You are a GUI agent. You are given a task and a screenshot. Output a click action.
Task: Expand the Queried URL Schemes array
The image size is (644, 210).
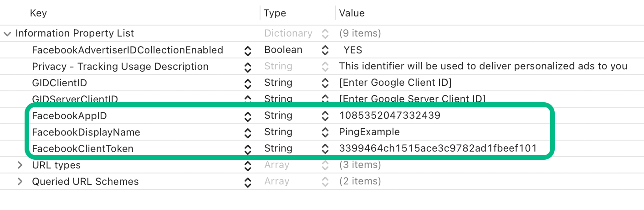tap(20, 182)
